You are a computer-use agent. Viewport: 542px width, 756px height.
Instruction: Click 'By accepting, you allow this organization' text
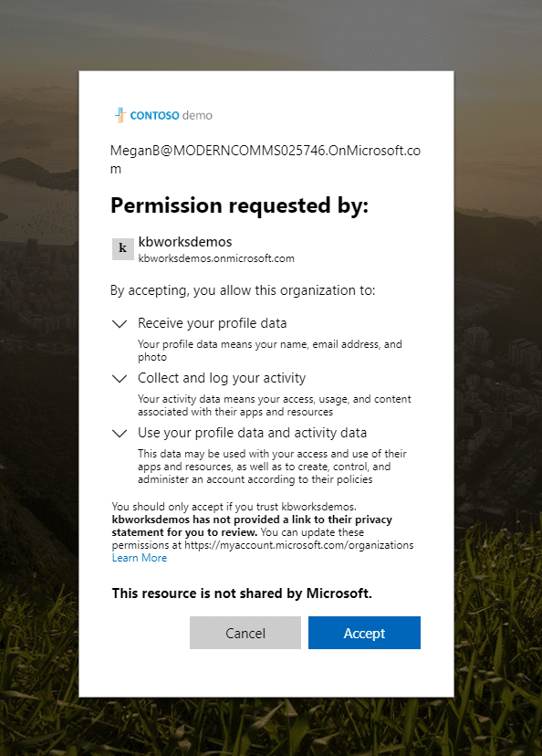coord(243,290)
